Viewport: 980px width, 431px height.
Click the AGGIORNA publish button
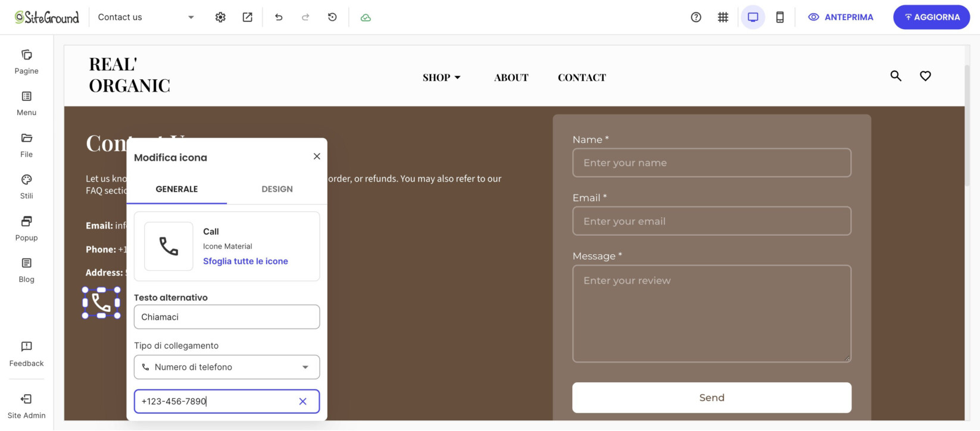[931, 17]
